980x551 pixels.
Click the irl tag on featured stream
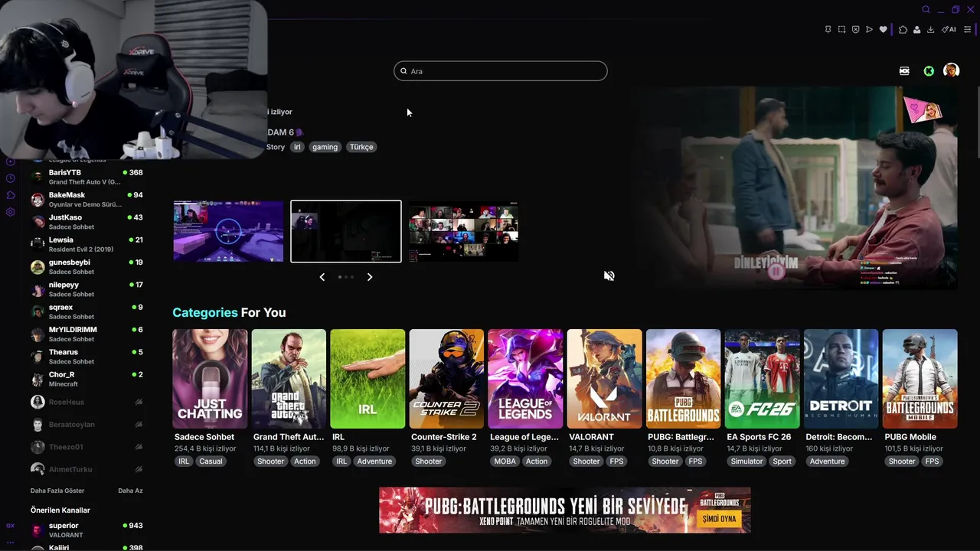pyautogui.click(x=298, y=147)
